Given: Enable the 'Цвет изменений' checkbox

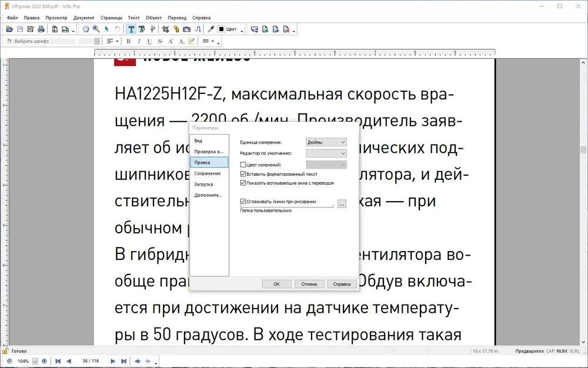Looking at the screenshot, I should click(243, 165).
